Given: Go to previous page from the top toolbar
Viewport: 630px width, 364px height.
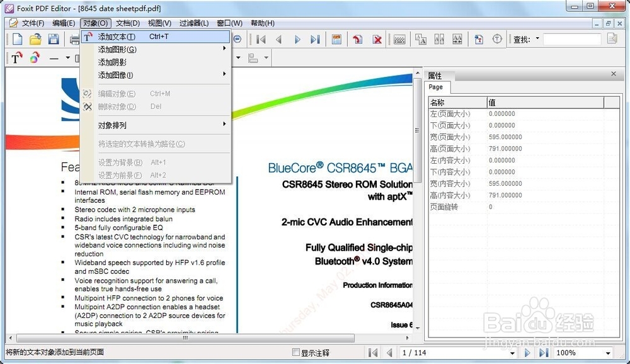Looking at the screenshot, I should click(279, 40).
